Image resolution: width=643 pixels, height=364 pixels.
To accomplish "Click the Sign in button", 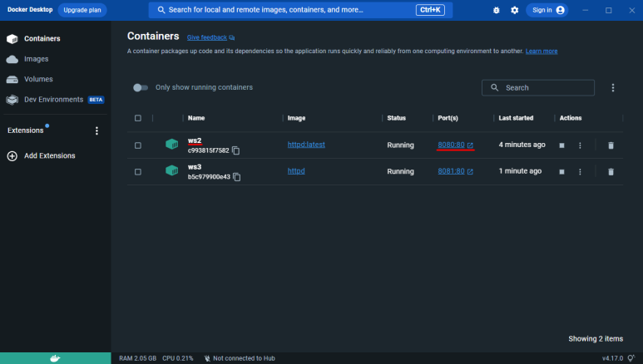I will coord(547,10).
